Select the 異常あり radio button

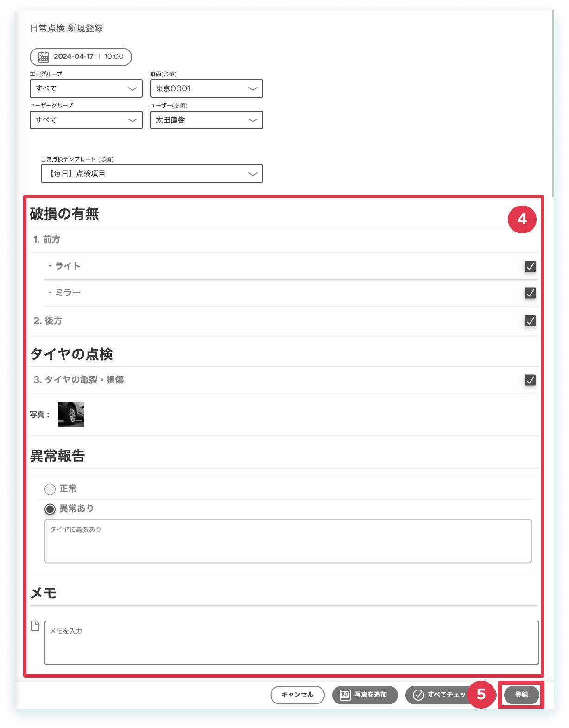[x=50, y=509]
